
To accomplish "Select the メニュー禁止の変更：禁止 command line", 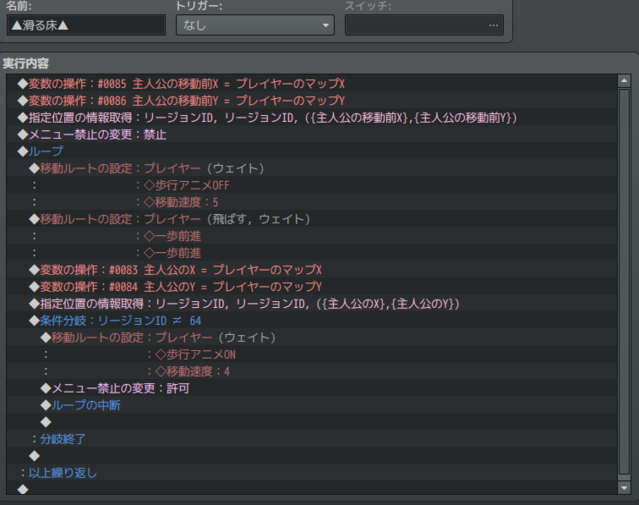I will click(312, 135).
